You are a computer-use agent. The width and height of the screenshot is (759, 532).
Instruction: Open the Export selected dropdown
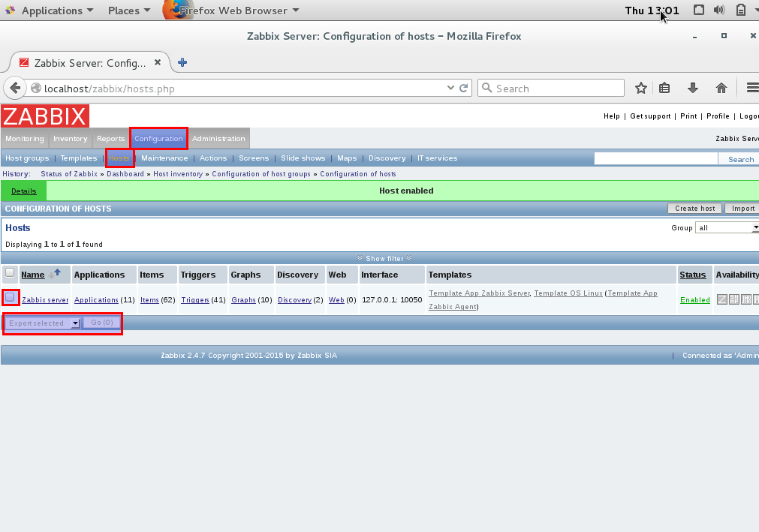click(x=42, y=323)
